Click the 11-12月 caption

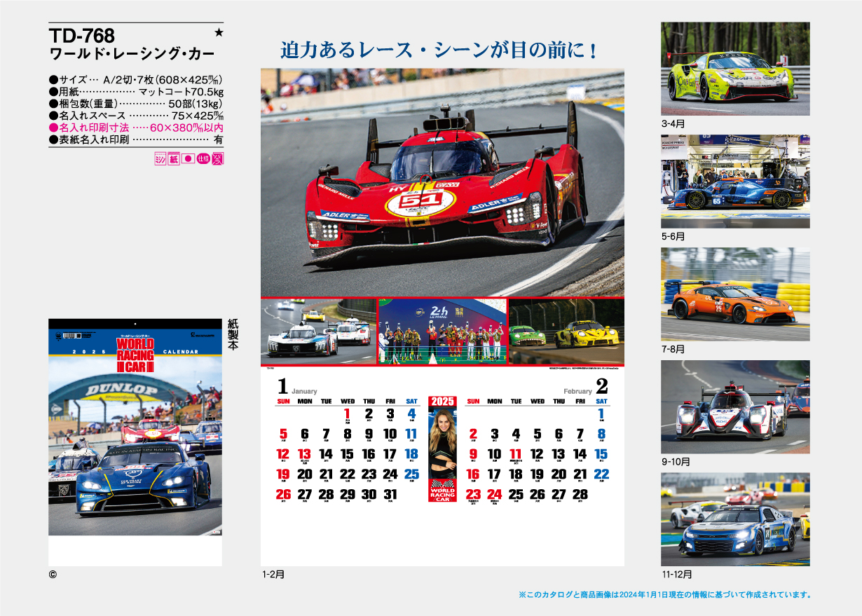pos(678,575)
